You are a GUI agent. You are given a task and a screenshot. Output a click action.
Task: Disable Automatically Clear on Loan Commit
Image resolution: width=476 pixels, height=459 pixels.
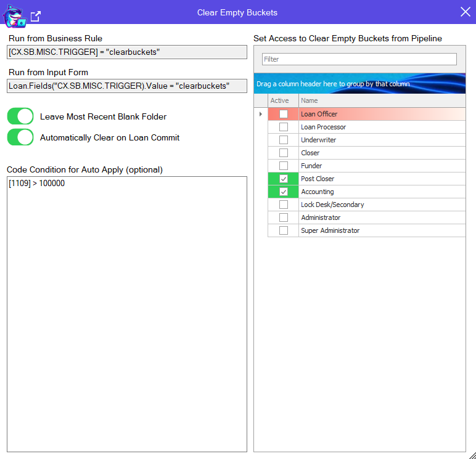[20, 137]
